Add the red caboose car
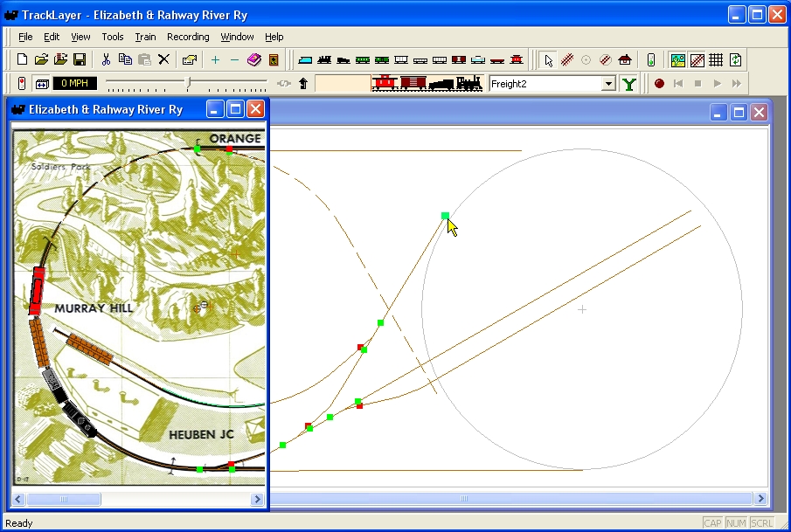Screen dimensions: 791x532 (517, 60)
